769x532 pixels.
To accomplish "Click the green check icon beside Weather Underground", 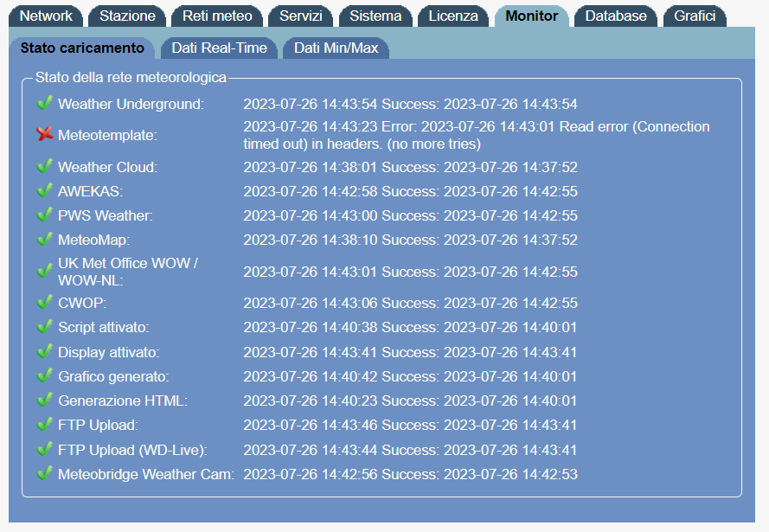I will pyautogui.click(x=44, y=102).
